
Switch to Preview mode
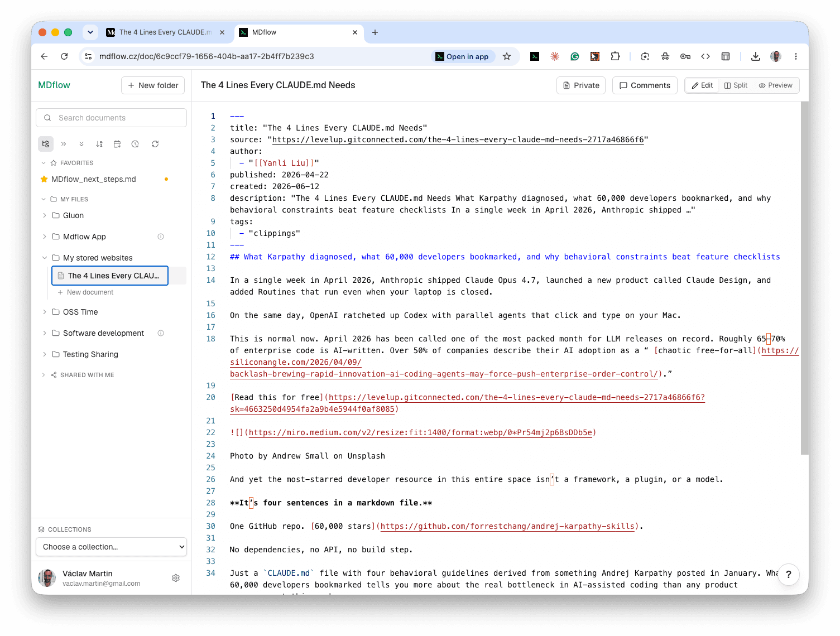pyautogui.click(x=776, y=85)
